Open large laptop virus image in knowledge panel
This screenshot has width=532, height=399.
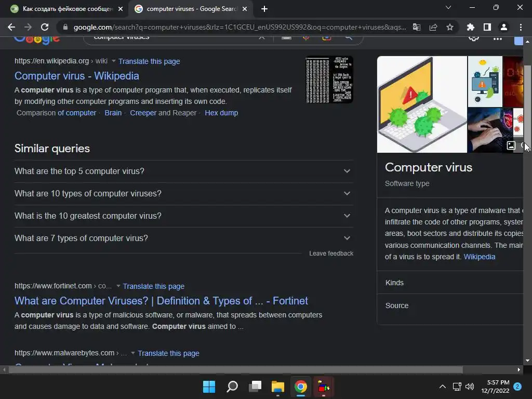[x=422, y=104]
